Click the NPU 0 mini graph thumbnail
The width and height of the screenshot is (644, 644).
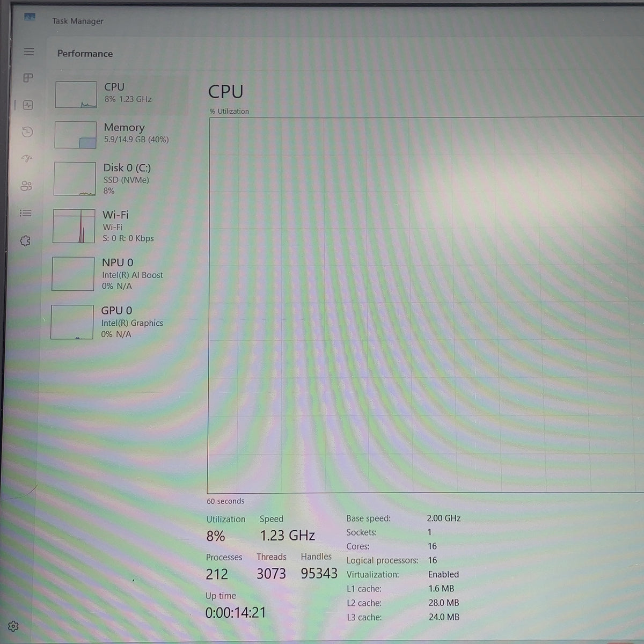click(x=73, y=274)
